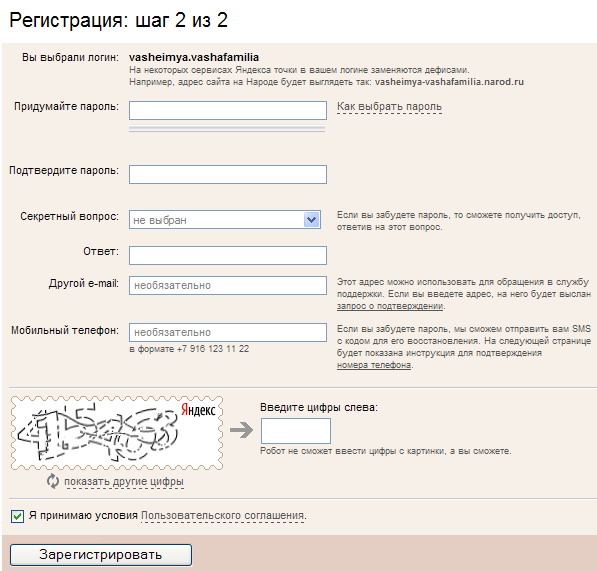Click the password strength indicator bar

[x=227, y=129]
